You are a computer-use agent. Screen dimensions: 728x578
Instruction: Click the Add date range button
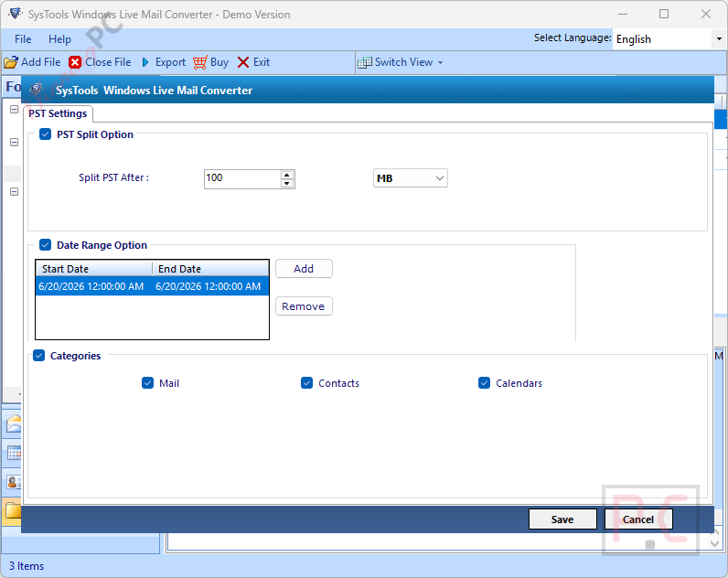[x=305, y=268]
